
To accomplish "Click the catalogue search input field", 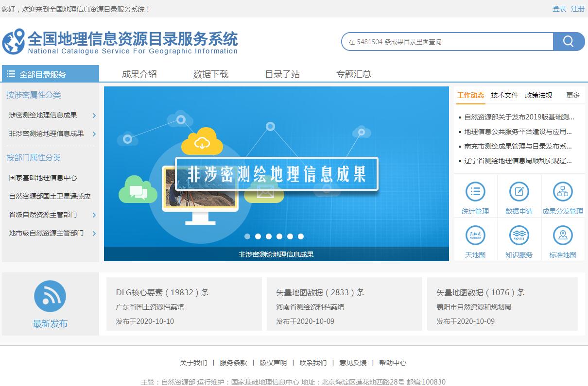I will 447,42.
